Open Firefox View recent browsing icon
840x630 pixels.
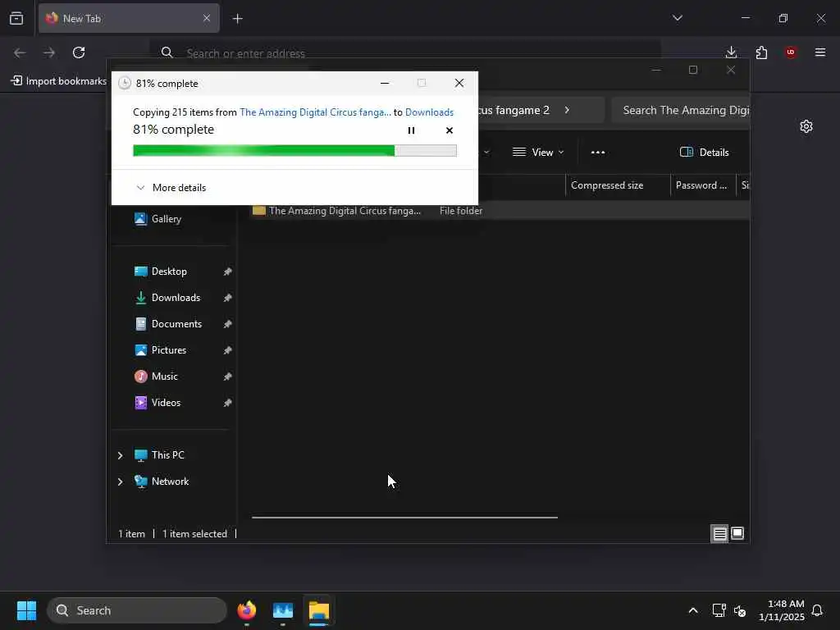click(16, 18)
